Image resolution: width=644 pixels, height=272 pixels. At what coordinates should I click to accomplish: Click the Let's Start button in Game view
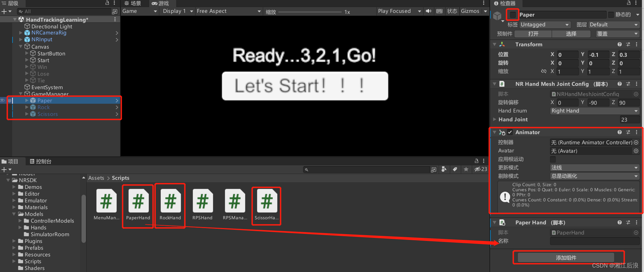305,86
